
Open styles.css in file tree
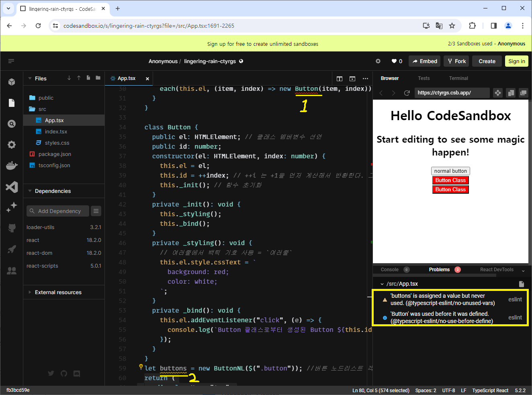click(x=57, y=143)
